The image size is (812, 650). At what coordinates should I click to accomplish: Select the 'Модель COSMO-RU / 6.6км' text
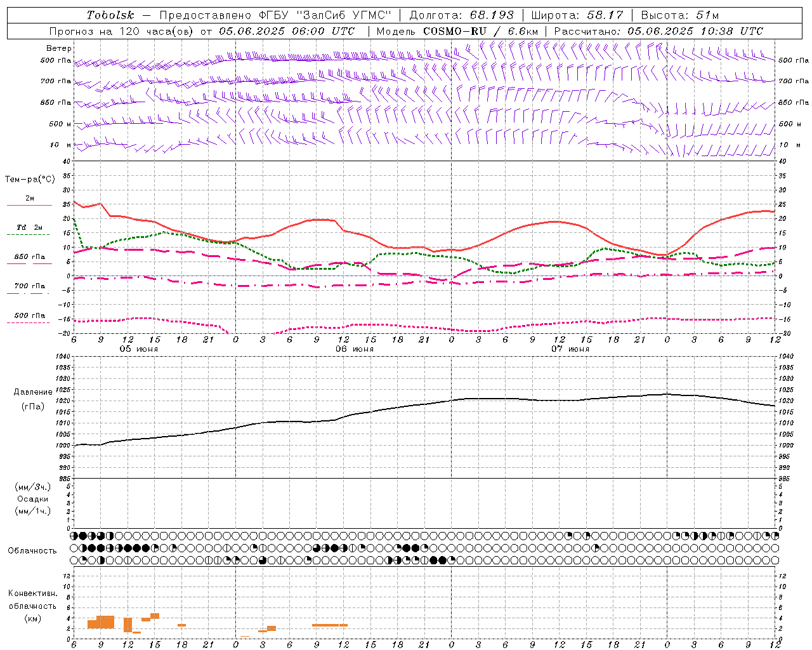[x=457, y=31]
